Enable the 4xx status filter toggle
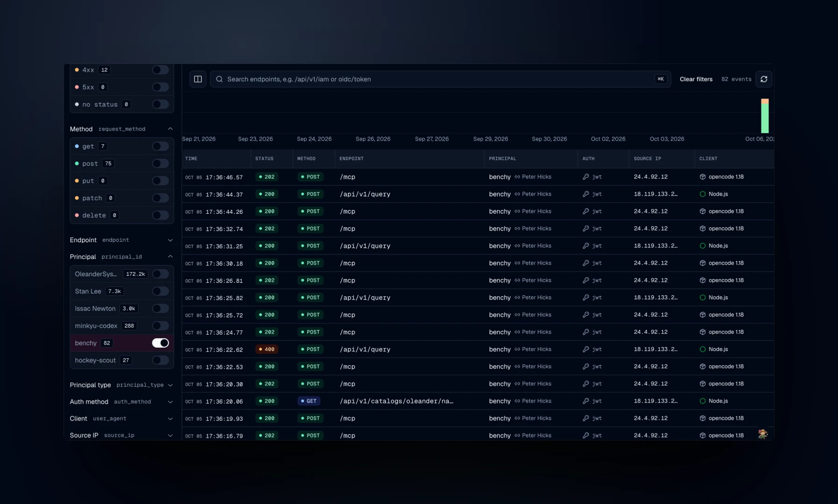This screenshot has width=838, height=504. pyautogui.click(x=160, y=70)
